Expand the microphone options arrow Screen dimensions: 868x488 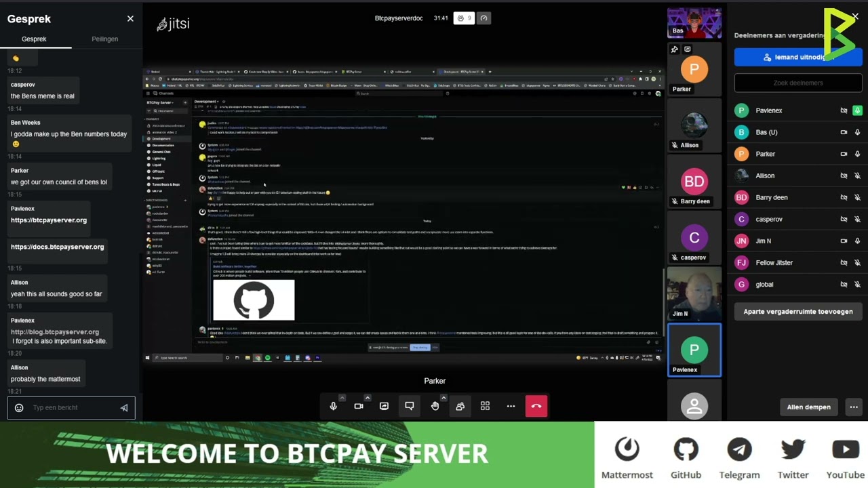pos(342,398)
